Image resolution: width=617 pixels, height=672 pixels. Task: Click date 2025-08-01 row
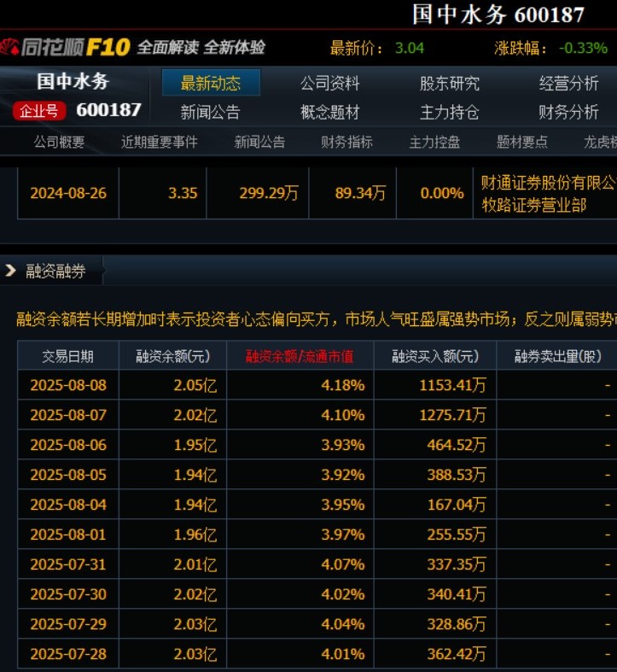point(68,535)
